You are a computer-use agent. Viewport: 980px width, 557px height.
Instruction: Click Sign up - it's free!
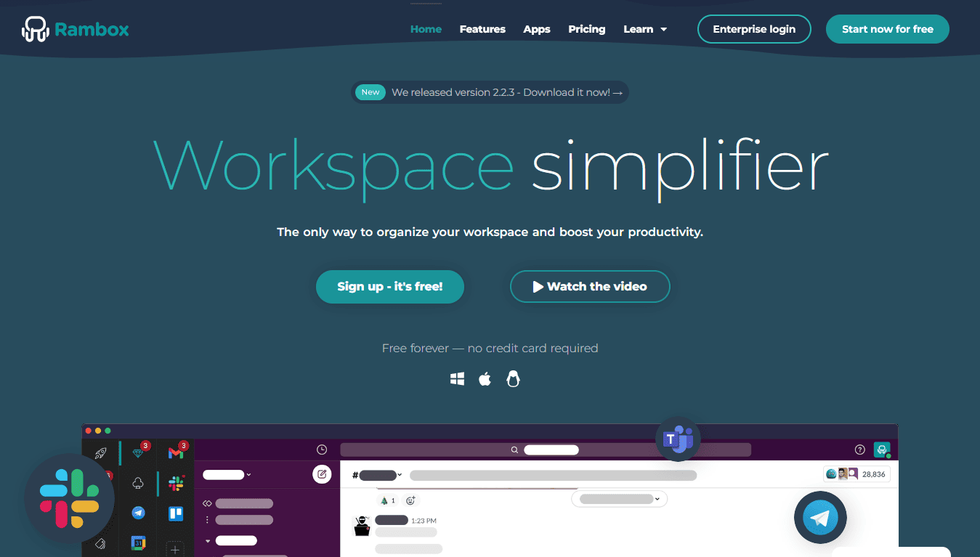coord(390,286)
